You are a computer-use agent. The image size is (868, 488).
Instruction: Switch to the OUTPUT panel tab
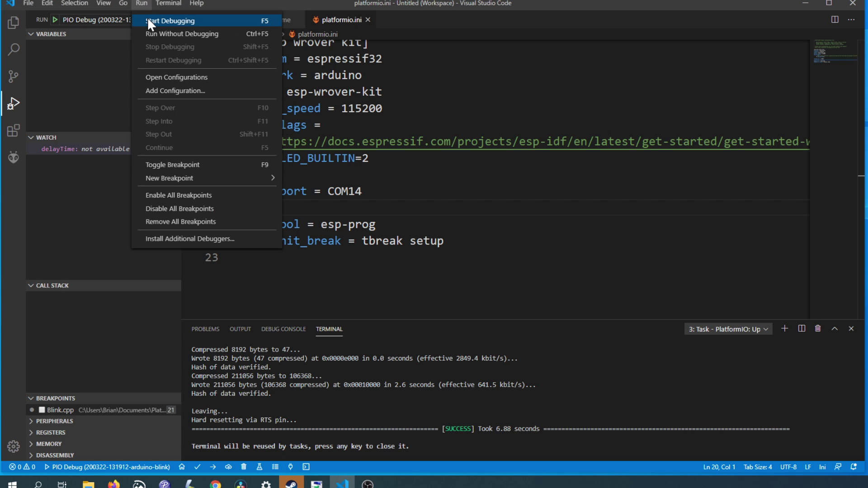point(240,329)
